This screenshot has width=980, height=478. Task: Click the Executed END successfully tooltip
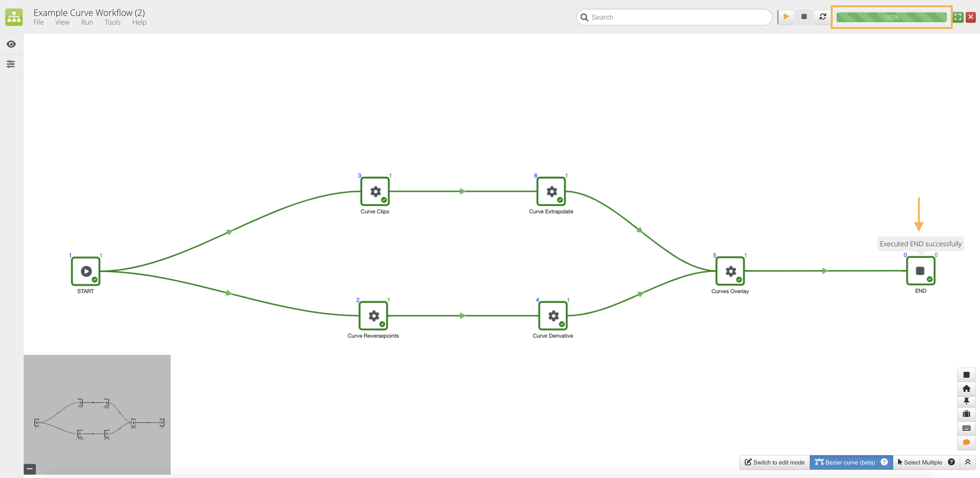coord(921,244)
